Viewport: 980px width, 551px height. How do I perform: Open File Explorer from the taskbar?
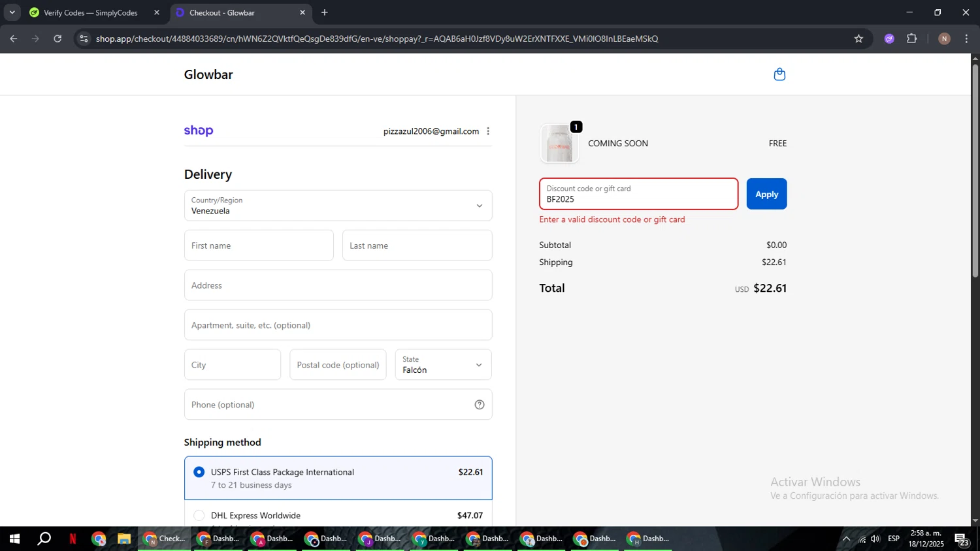pos(124,539)
